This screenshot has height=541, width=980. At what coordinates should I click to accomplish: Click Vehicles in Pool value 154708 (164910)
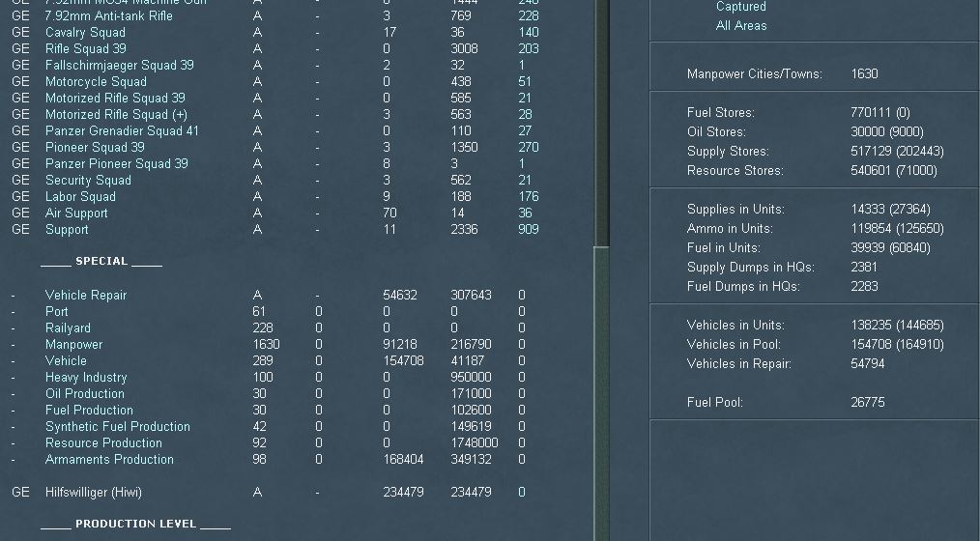[x=897, y=345]
